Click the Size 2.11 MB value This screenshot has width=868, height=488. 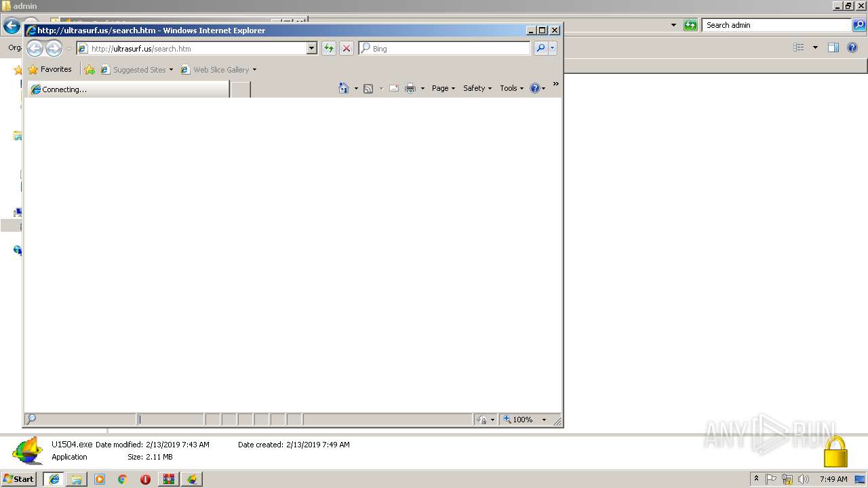pos(159,457)
